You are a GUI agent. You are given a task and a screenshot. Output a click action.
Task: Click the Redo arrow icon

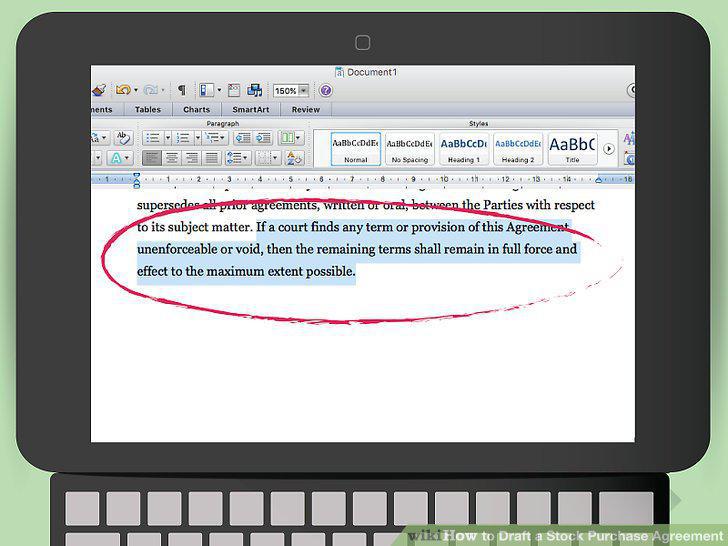coord(151,90)
